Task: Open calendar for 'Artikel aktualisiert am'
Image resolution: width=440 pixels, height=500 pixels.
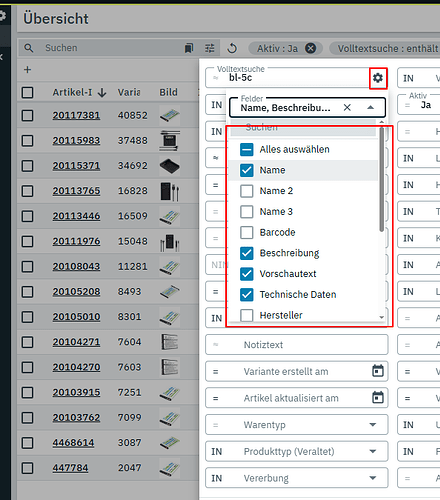Action: (x=378, y=397)
